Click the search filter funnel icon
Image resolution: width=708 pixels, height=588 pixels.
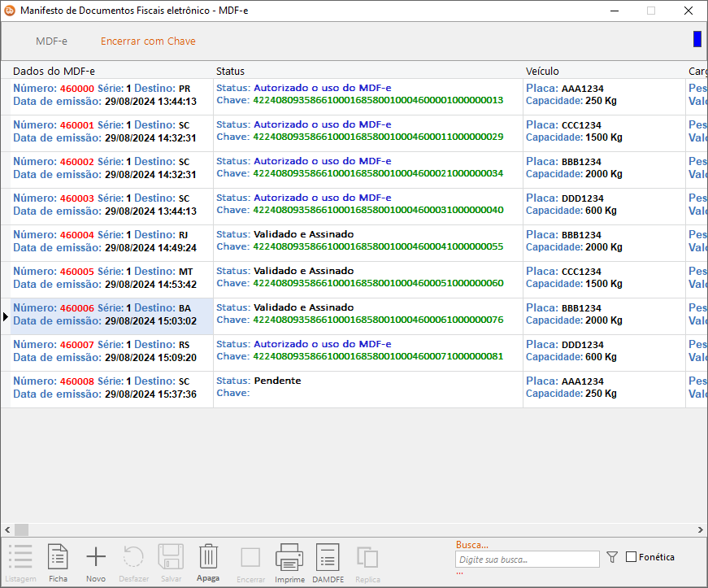point(612,557)
